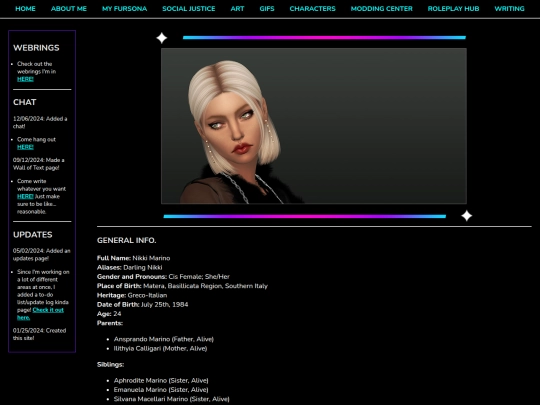
Task: Go to the ABOUT ME page
Action: point(69,9)
